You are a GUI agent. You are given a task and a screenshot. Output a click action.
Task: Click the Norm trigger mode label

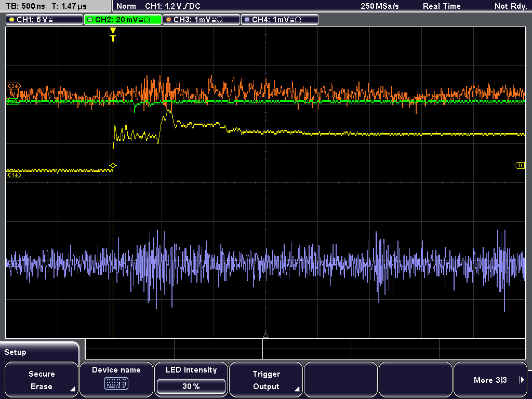click(126, 6)
